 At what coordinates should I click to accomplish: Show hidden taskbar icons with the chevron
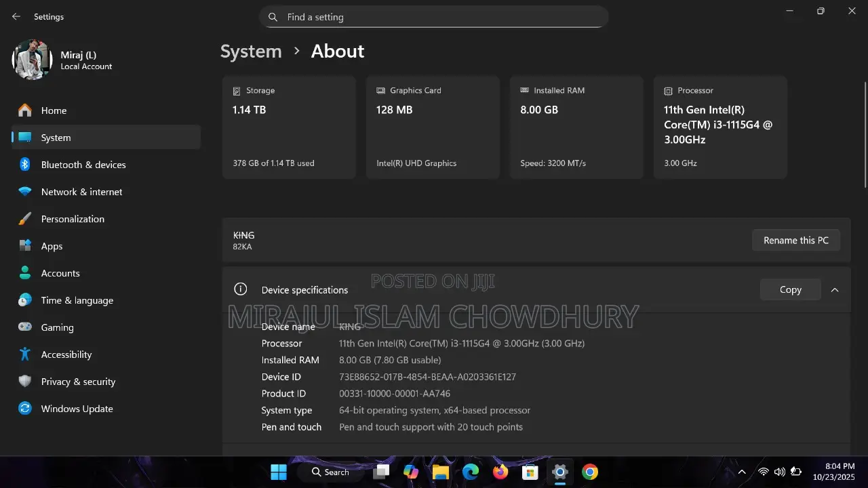(x=742, y=472)
